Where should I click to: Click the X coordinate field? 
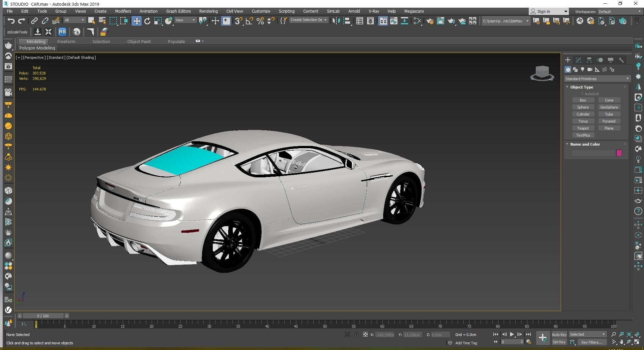point(384,335)
